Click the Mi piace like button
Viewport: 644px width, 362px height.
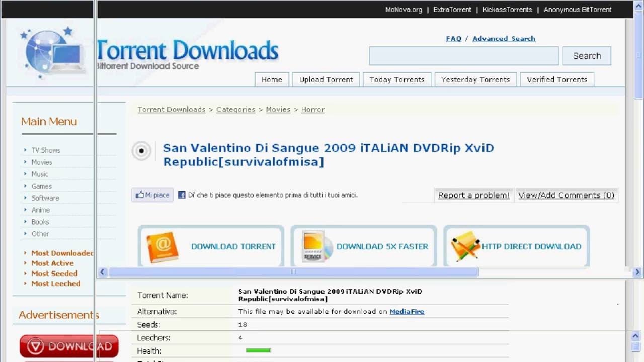152,195
